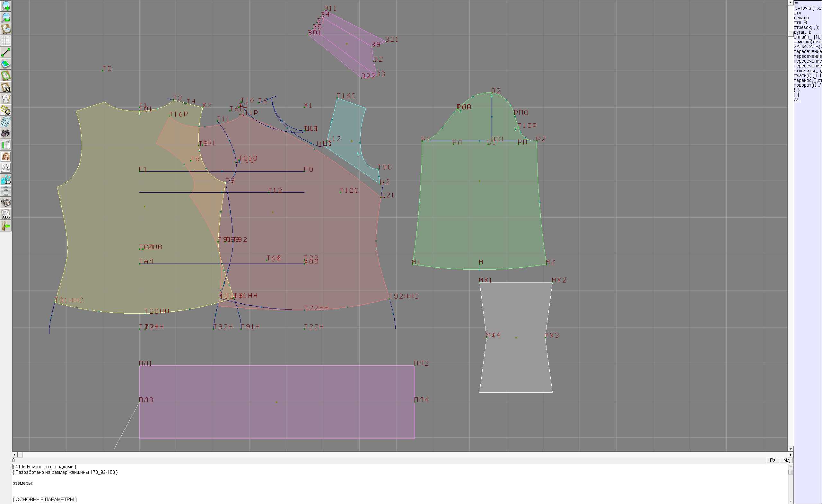Click the zoom out magnifier icon
The height and width of the screenshot is (504, 822).
click(x=6, y=17)
